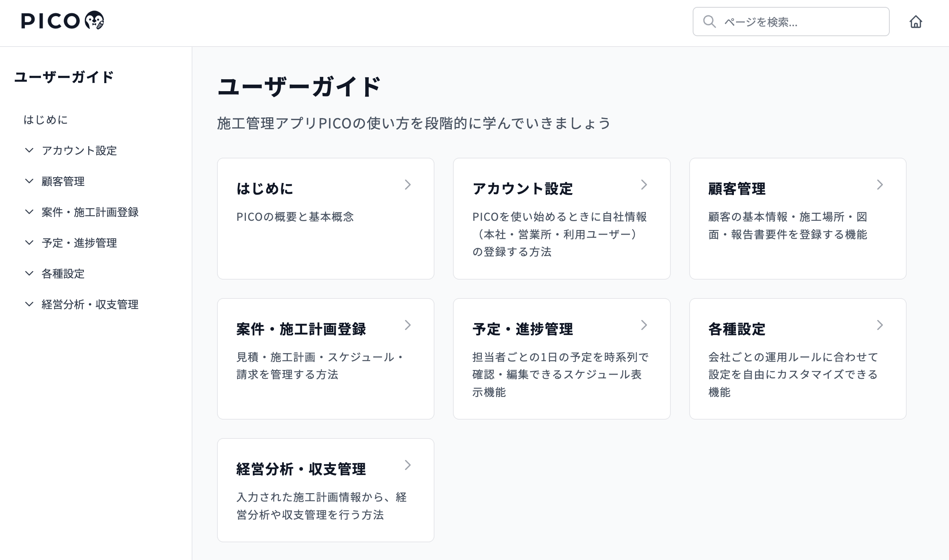
Task: Open the 顧客管理 card title
Action: (x=737, y=189)
